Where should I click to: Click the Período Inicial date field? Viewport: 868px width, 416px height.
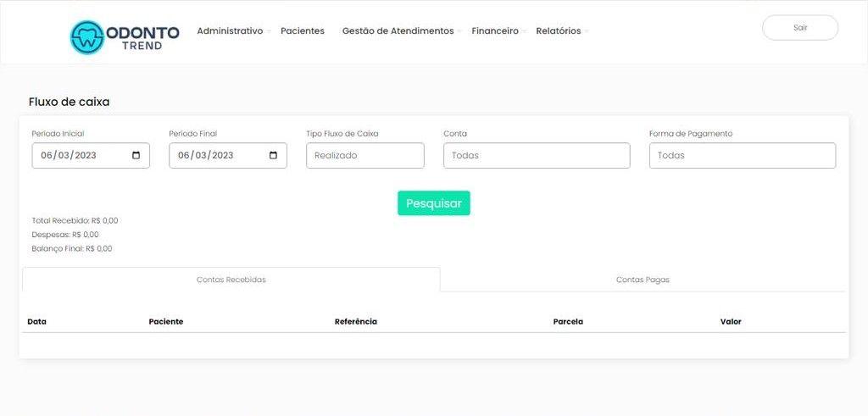point(76,156)
